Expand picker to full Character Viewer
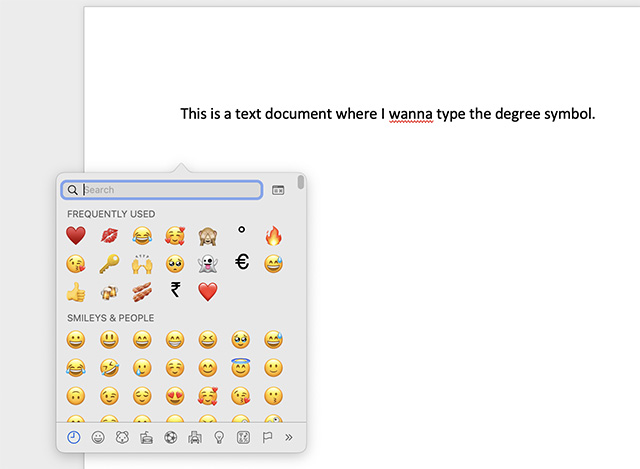The image size is (640, 469). (x=278, y=190)
